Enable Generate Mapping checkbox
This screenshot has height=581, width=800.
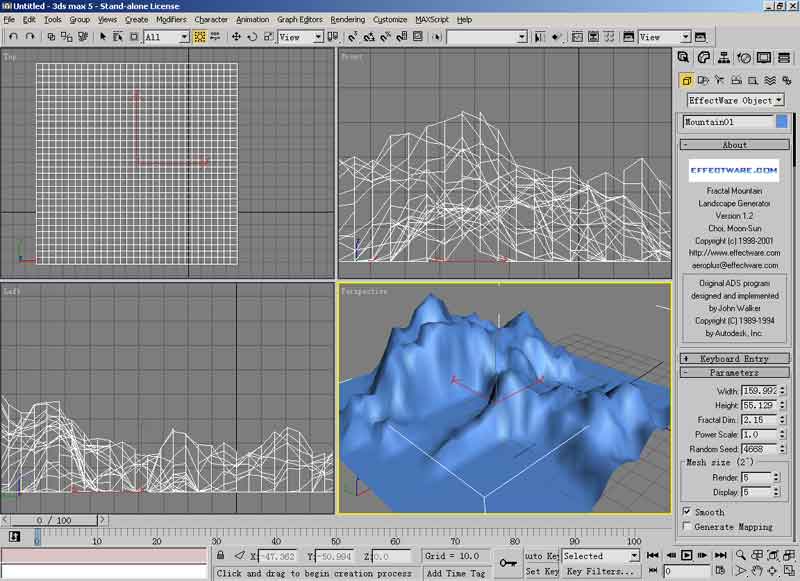point(686,526)
